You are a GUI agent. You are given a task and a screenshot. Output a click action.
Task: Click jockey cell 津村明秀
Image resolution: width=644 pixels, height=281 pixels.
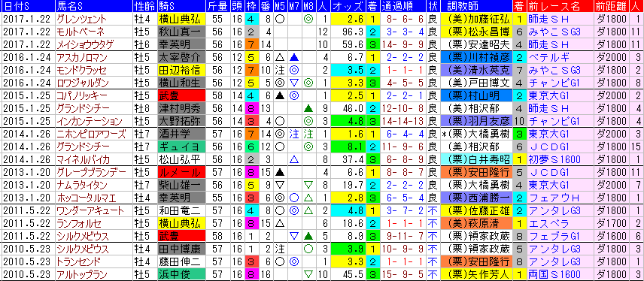coord(181,109)
